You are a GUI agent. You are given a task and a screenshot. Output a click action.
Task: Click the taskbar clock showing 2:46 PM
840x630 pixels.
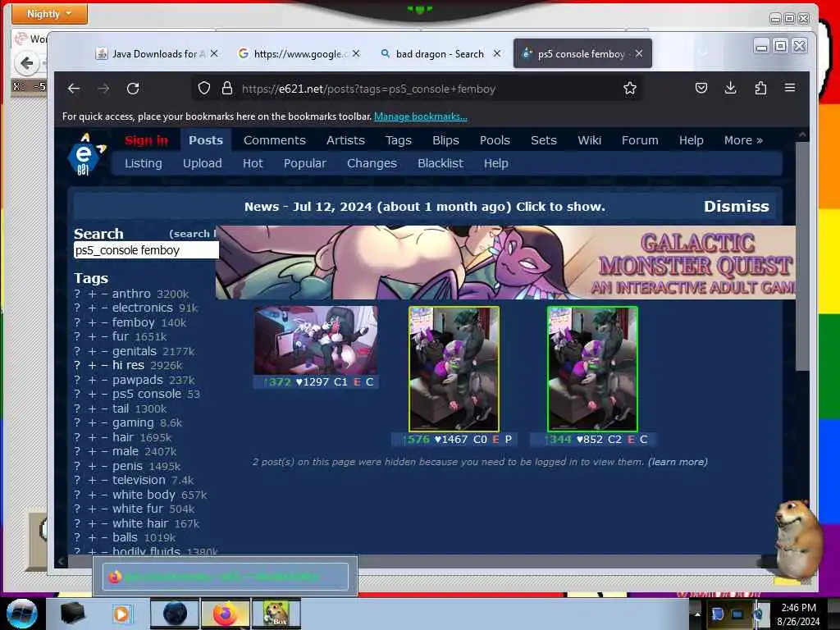(797, 614)
